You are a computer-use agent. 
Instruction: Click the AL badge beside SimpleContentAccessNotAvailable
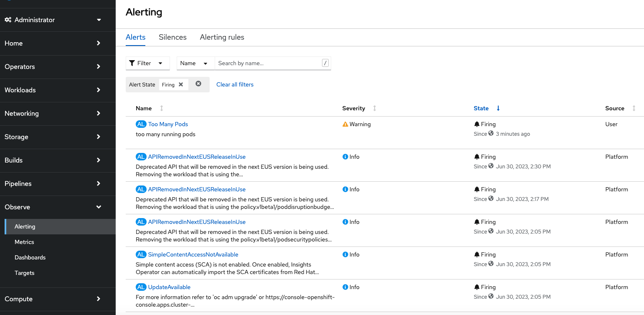[141, 254]
